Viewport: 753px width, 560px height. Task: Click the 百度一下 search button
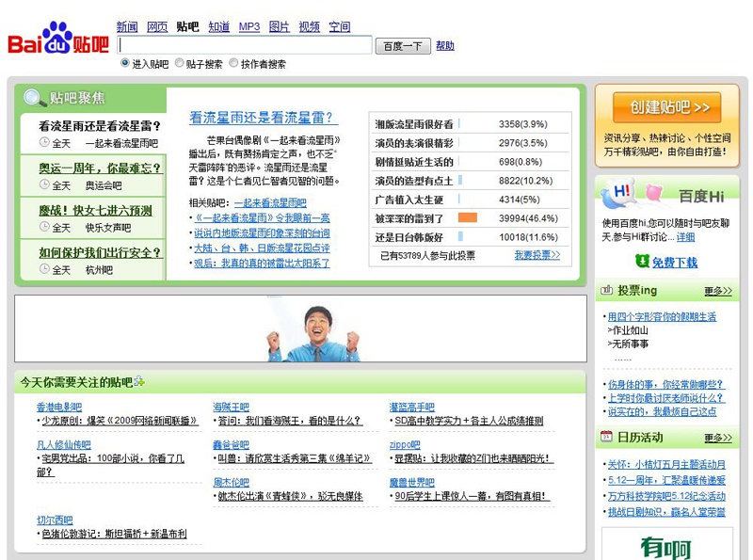403,46
